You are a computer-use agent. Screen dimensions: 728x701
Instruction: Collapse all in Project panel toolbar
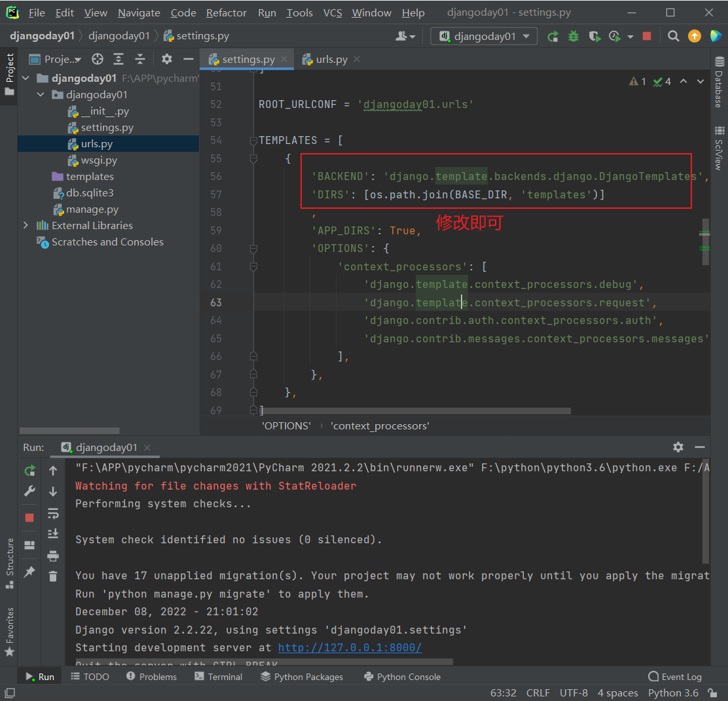tap(139, 60)
